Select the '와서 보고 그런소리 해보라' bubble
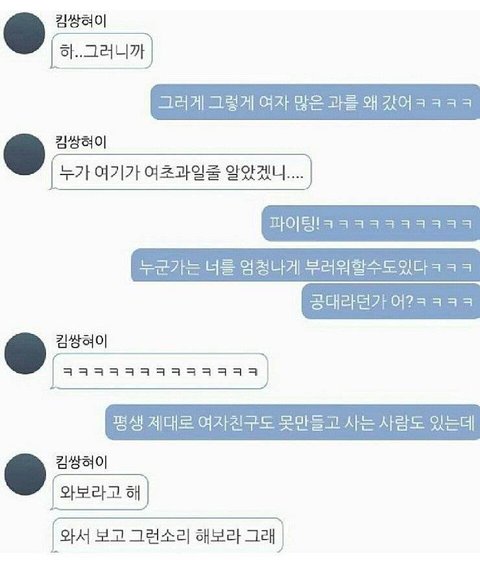The height and width of the screenshot is (587, 480). click(167, 535)
